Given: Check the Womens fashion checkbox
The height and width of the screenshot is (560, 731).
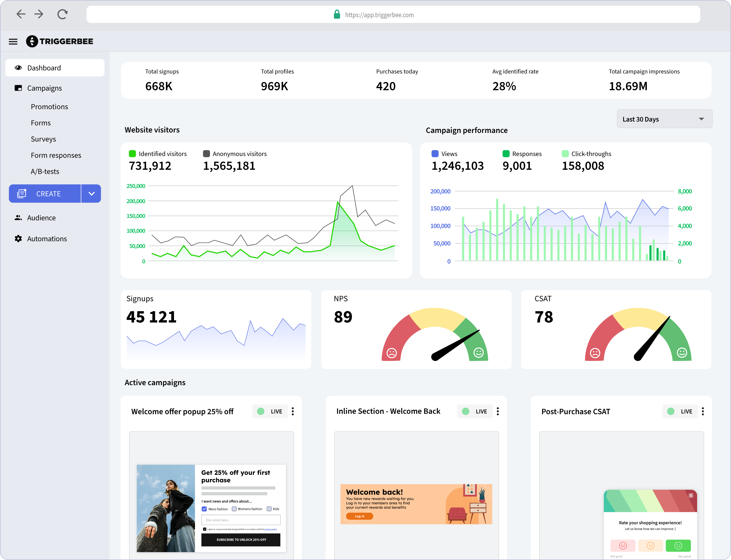Looking at the screenshot, I should (234, 509).
